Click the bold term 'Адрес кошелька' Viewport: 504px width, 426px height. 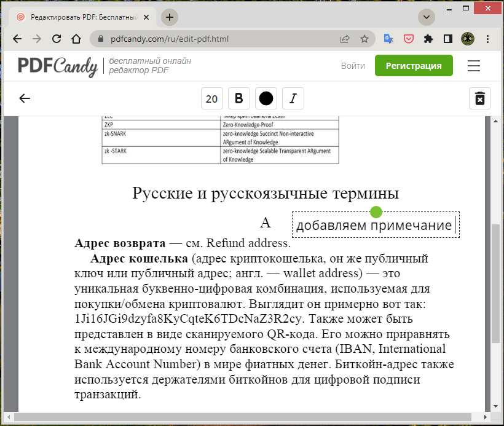(x=139, y=258)
